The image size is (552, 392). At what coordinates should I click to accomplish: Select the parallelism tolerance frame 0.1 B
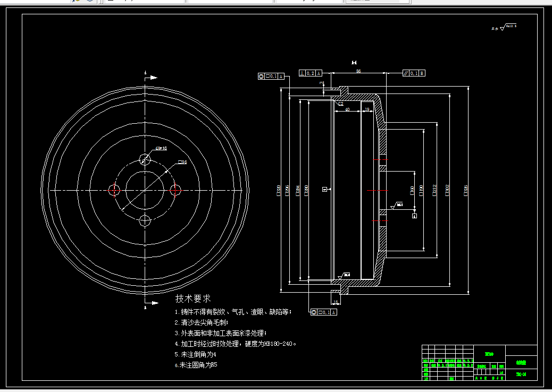coord(414,73)
